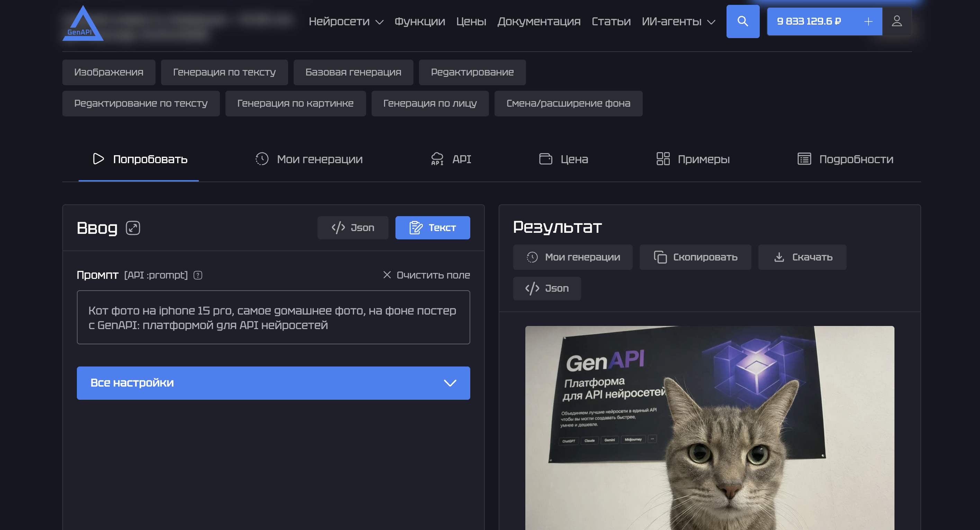980x530 pixels.
Task: Switch to the Примеры tab
Action: [x=693, y=159]
